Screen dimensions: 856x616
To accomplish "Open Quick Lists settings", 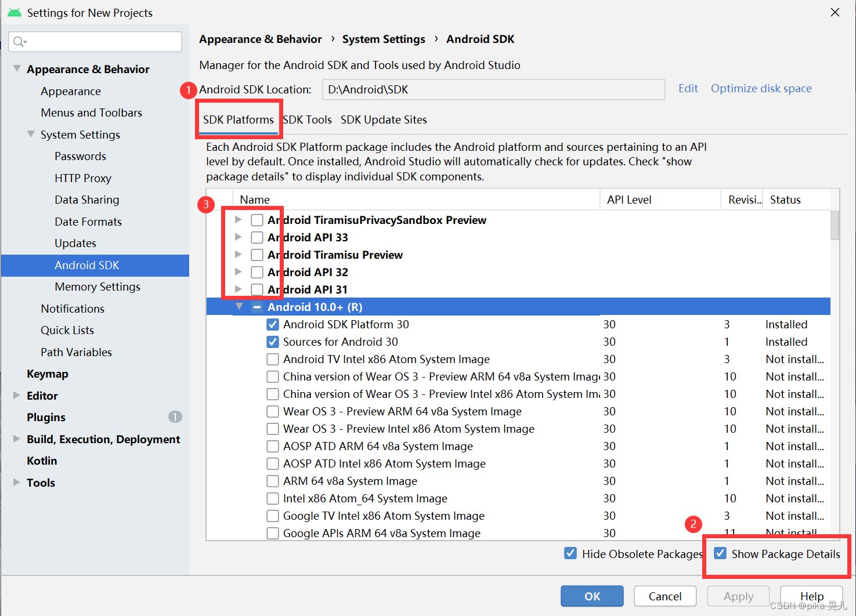I will point(67,330).
